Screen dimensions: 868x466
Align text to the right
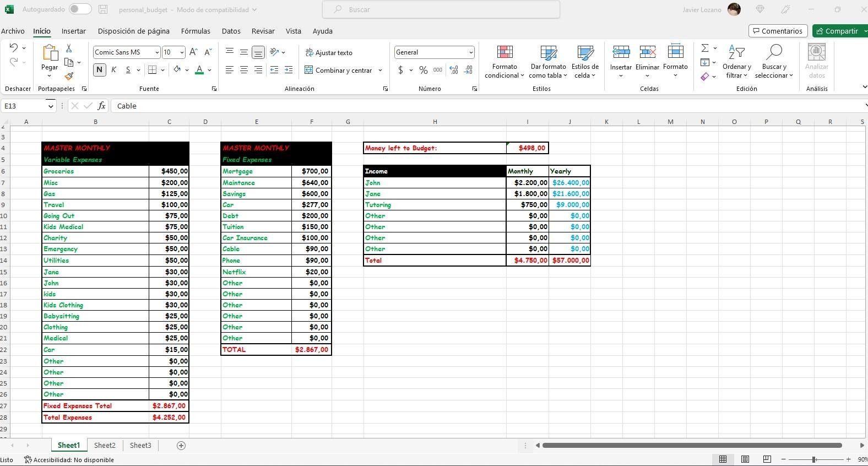(258, 70)
